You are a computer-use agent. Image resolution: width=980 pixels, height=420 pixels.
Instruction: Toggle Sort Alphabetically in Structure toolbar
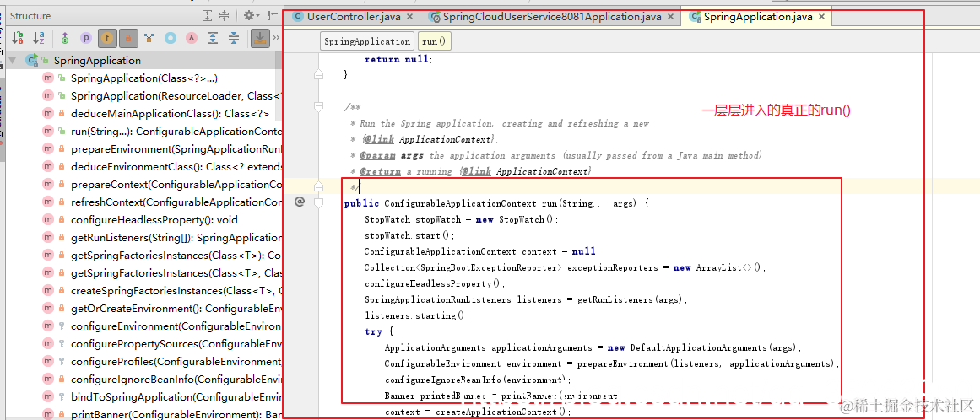click(x=38, y=38)
